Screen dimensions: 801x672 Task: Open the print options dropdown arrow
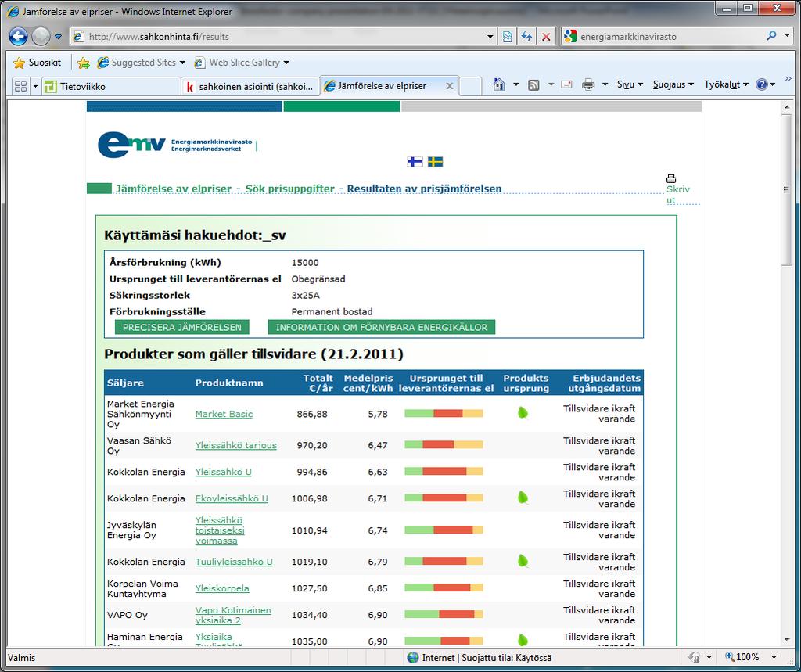(605, 84)
